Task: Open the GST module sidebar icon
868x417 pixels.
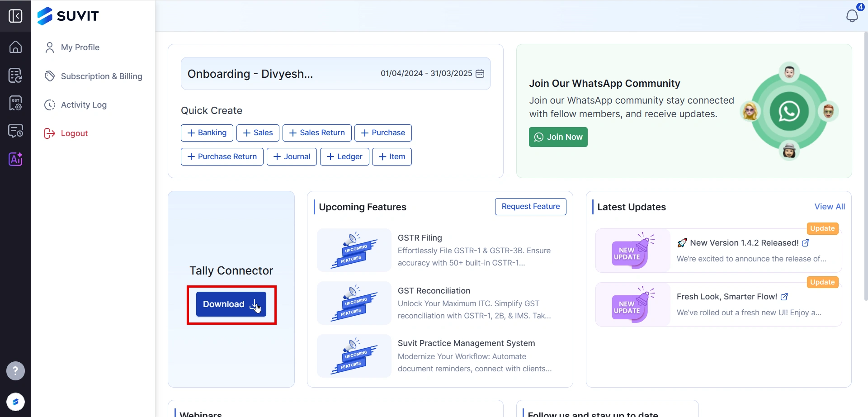Action: pos(15,103)
